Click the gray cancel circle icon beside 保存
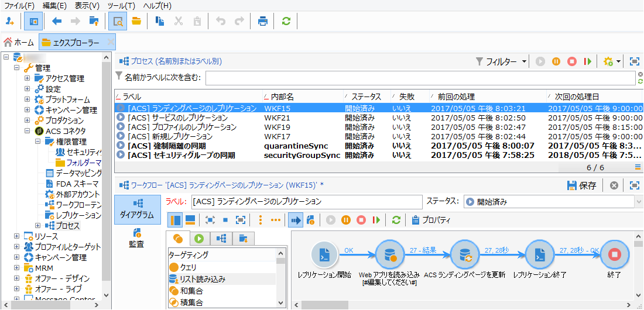This screenshot has height=310, width=644. pos(614,185)
